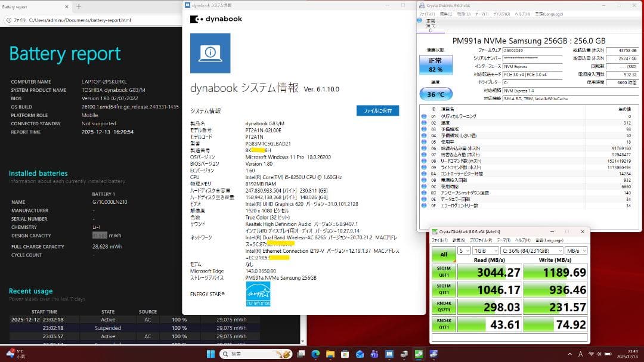
Task: Open File Explorer from the taskbar
Action: pyautogui.click(x=330, y=354)
